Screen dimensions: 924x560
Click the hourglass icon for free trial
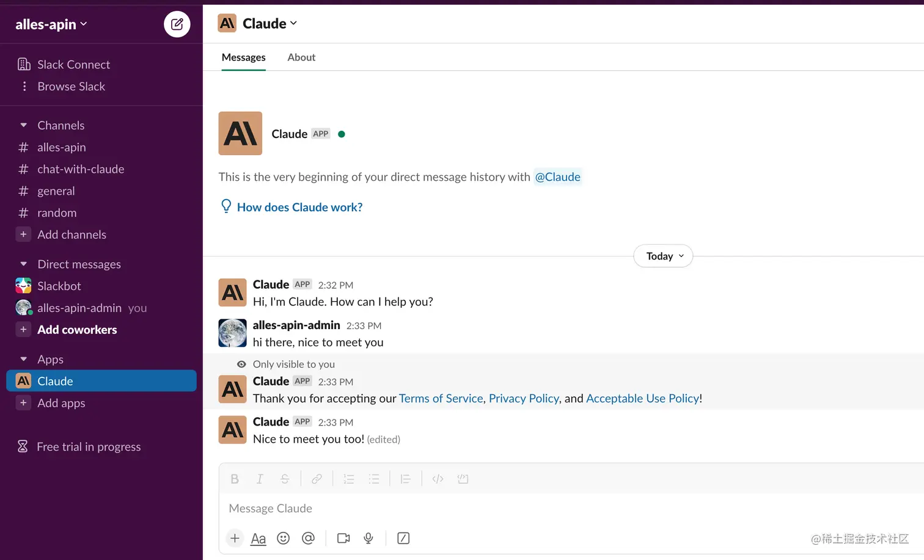pos(23,446)
